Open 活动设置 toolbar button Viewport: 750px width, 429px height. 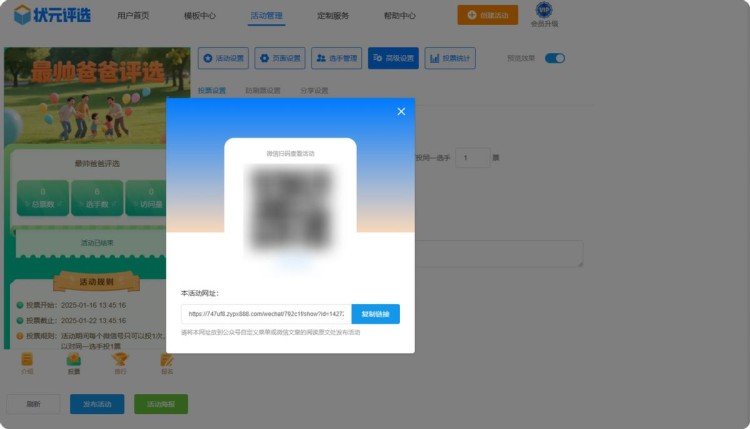coord(223,58)
